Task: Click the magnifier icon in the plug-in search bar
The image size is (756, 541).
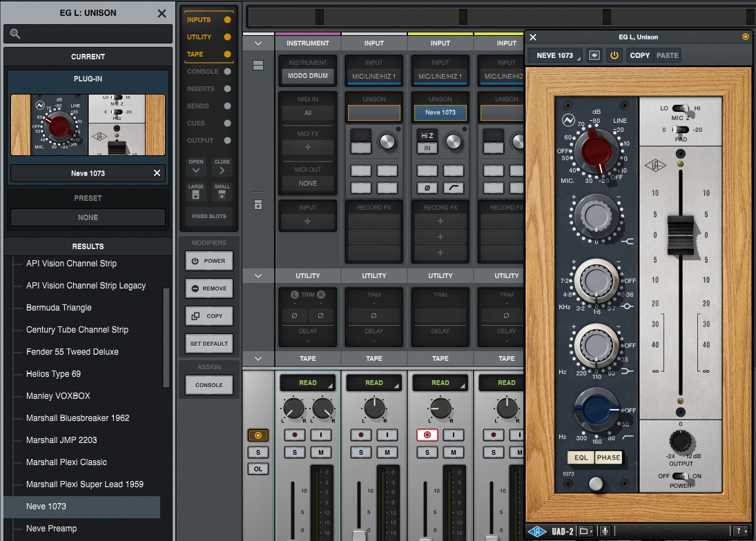Action: coord(15,34)
